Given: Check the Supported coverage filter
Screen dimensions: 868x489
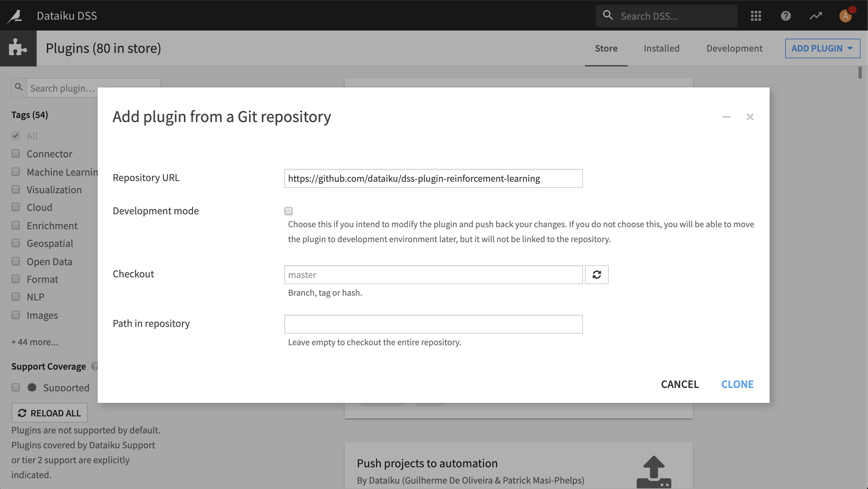Looking at the screenshot, I should (16, 387).
